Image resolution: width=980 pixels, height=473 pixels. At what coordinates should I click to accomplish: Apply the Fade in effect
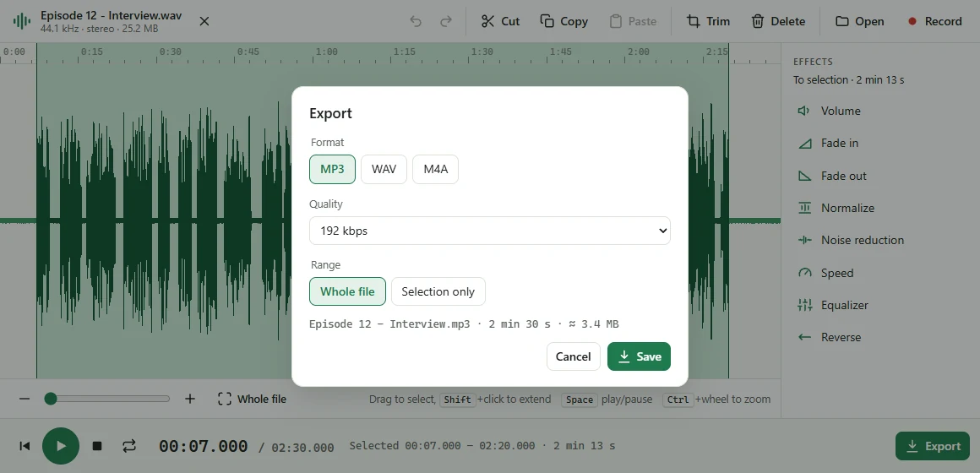880,143
